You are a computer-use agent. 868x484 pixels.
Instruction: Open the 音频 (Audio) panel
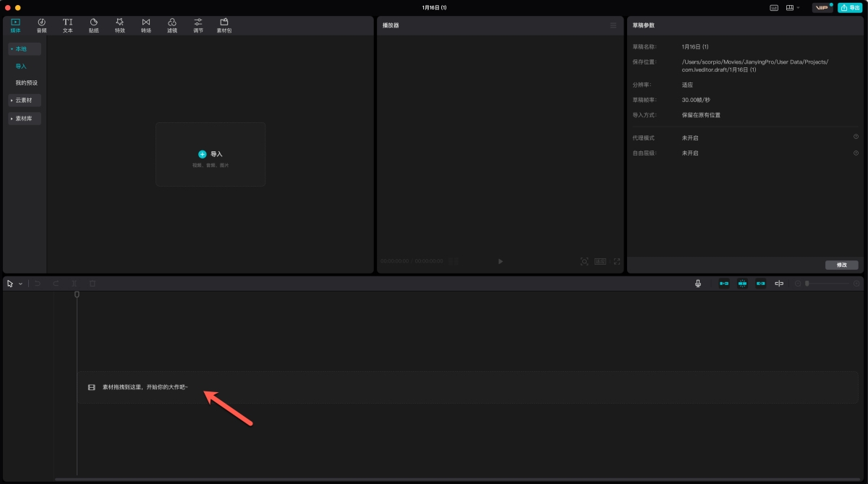pos(41,25)
